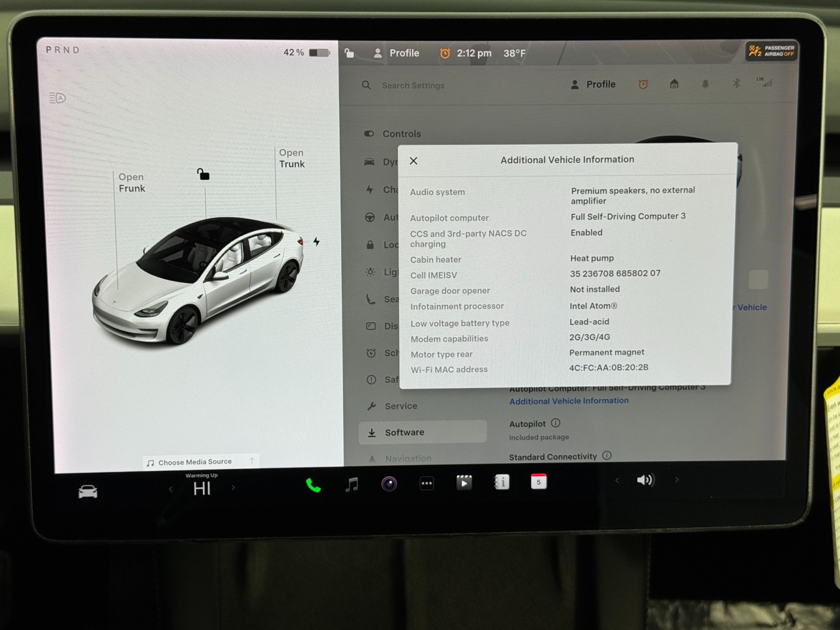Open the calendar app icon

click(x=539, y=481)
